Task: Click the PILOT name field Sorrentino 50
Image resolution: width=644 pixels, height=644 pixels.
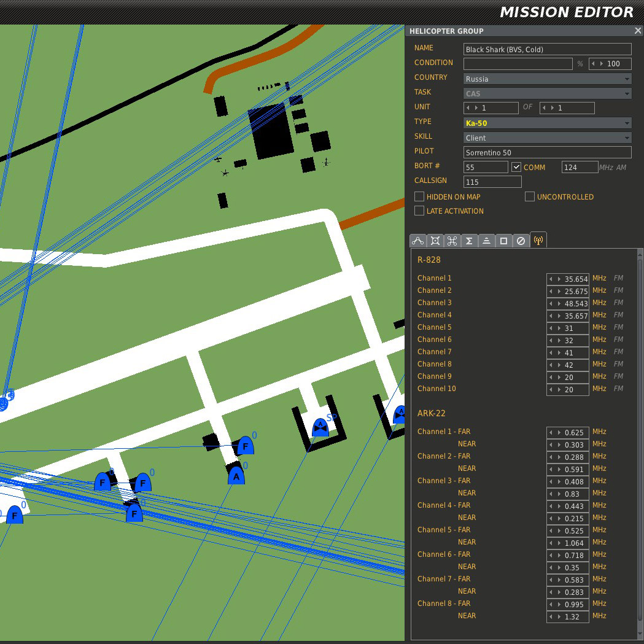Action: 547,152
